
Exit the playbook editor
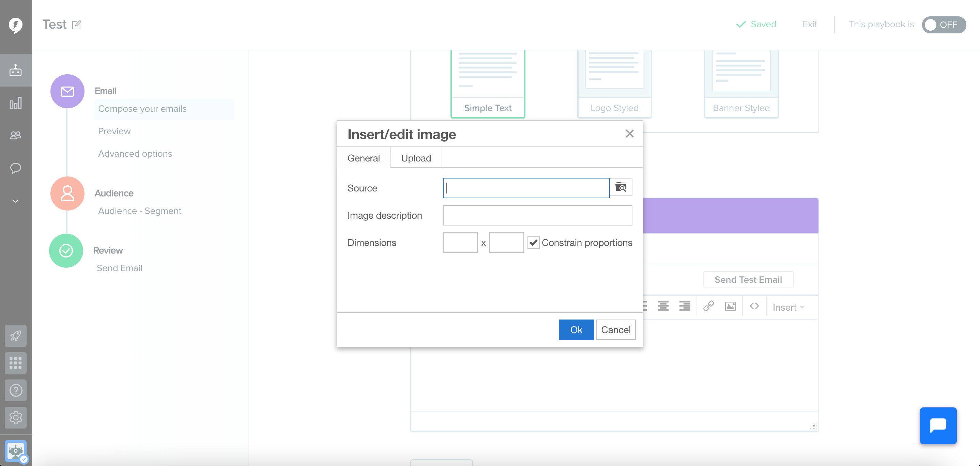[x=810, y=24]
